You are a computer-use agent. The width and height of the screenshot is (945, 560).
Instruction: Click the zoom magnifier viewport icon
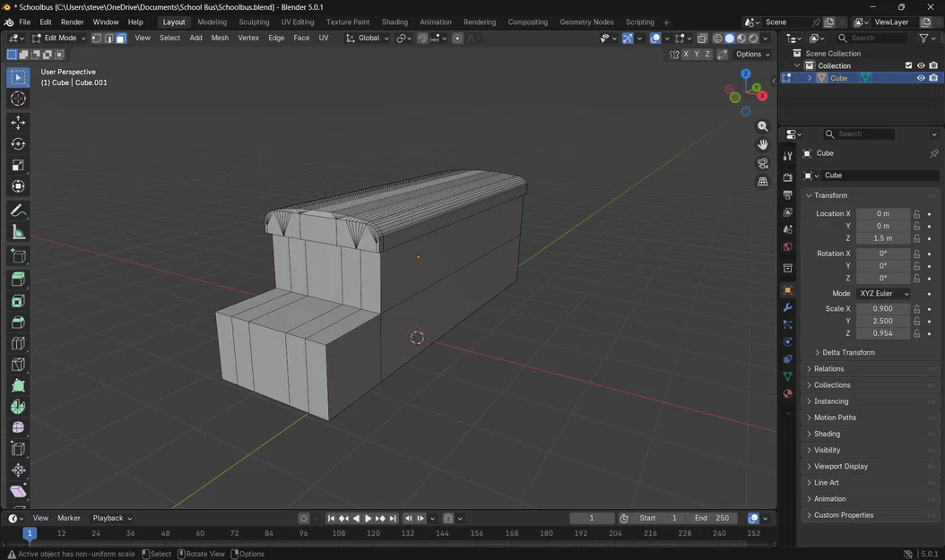tap(763, 126)
